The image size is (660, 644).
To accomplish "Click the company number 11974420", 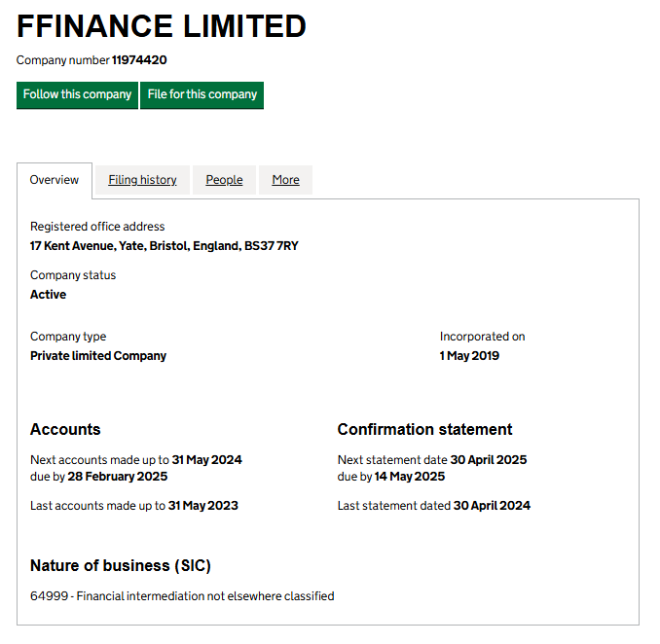I will [x=139, y=60].
